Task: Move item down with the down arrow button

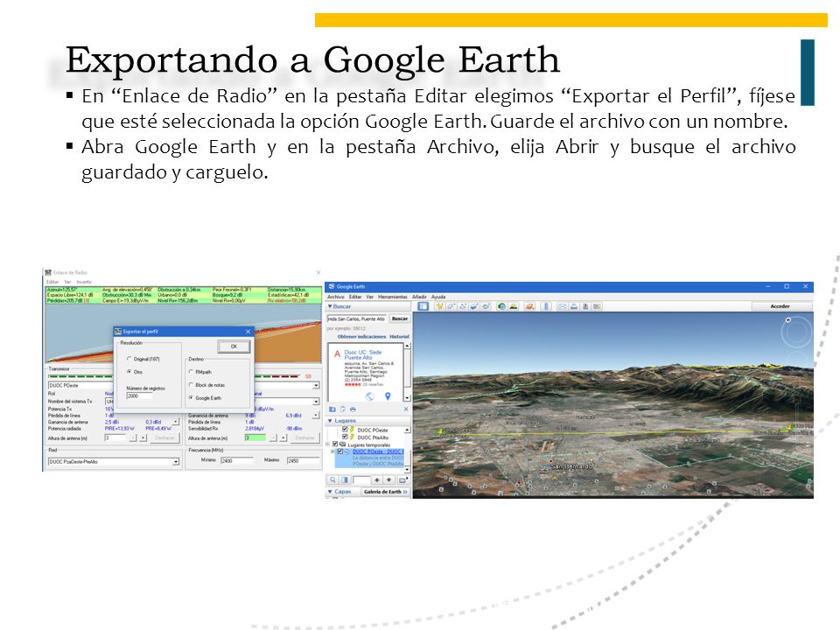Action: tap(389, 480)
